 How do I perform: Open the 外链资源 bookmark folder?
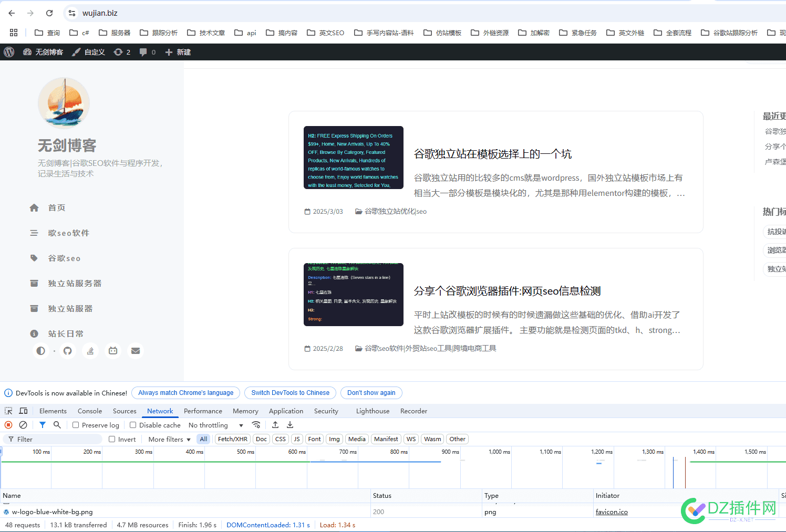(490, 33)
